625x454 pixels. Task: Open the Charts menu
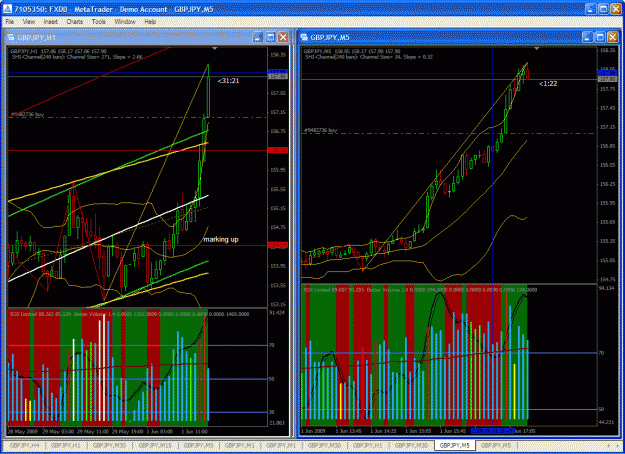[x=75, y=22]
